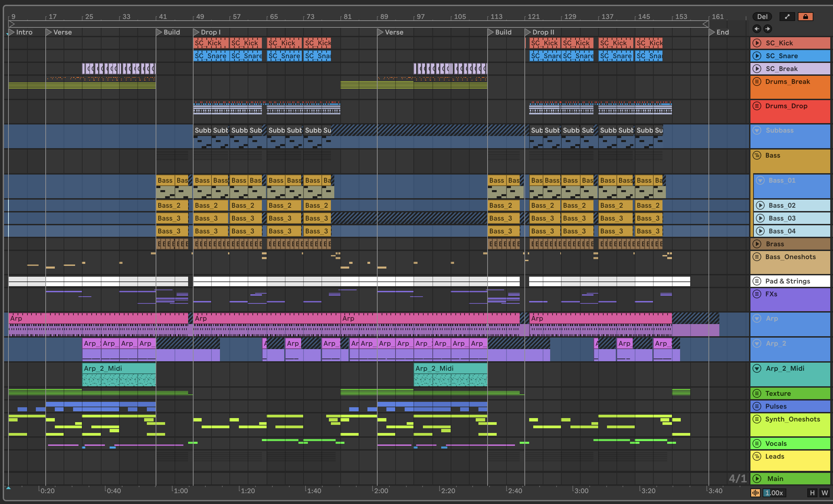This screenshot has height=504, width=833.
Task: Click the SC_Snare track circle icon
Action: pyautogui.click(x=757, y=56)
